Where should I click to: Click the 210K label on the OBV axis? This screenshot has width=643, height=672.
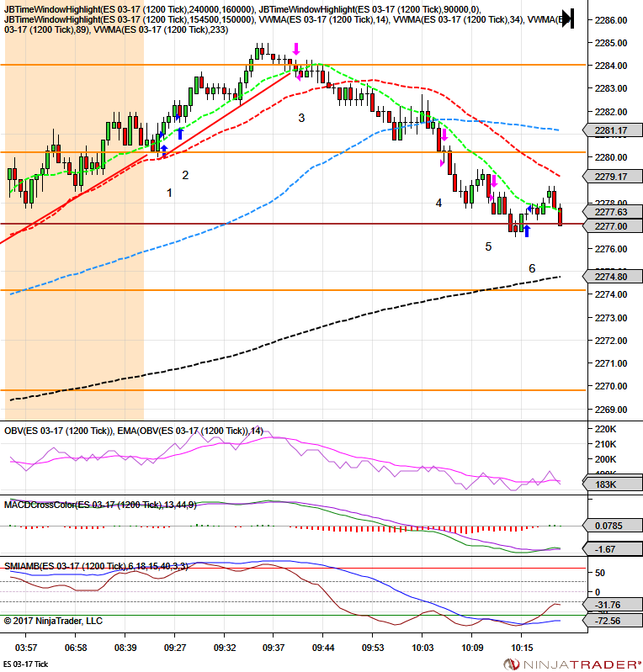point(606,444)
